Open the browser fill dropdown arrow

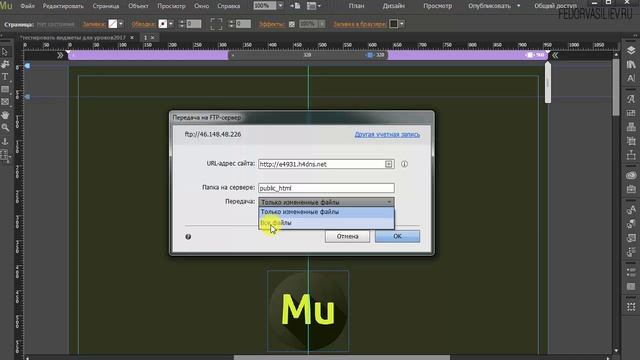coord(402,24)
